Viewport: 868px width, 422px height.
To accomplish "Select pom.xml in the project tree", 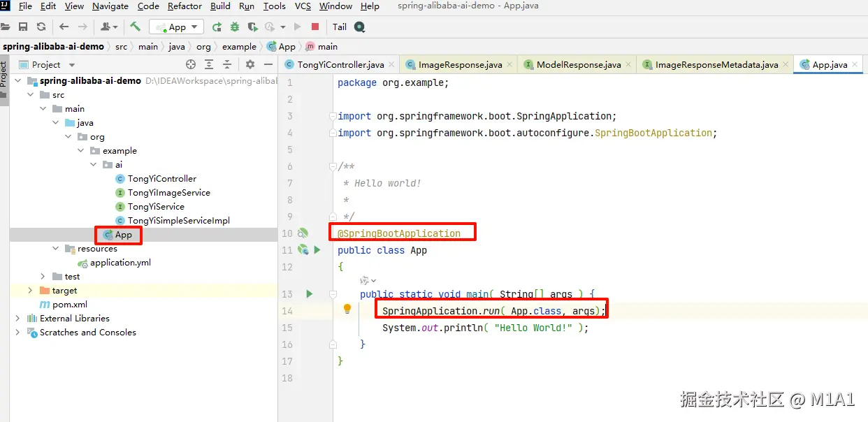I will coord(69,305).
